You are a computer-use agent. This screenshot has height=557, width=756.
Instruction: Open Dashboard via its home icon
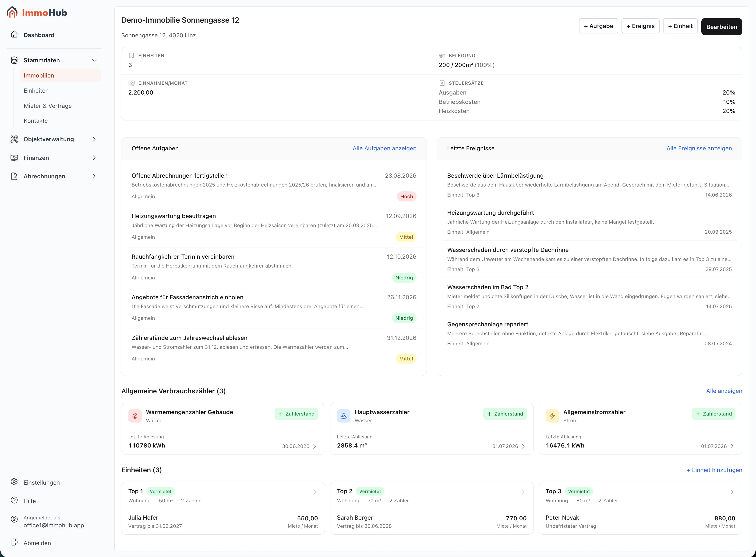(x=14, y=34)
